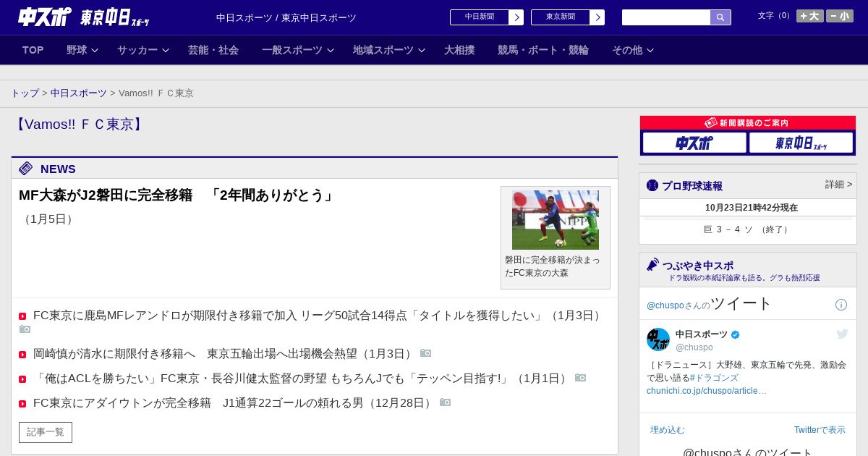Screen dimensions: 868x456
Task: Click camera icon beside 岡崎慎 article
Action: 426,353
